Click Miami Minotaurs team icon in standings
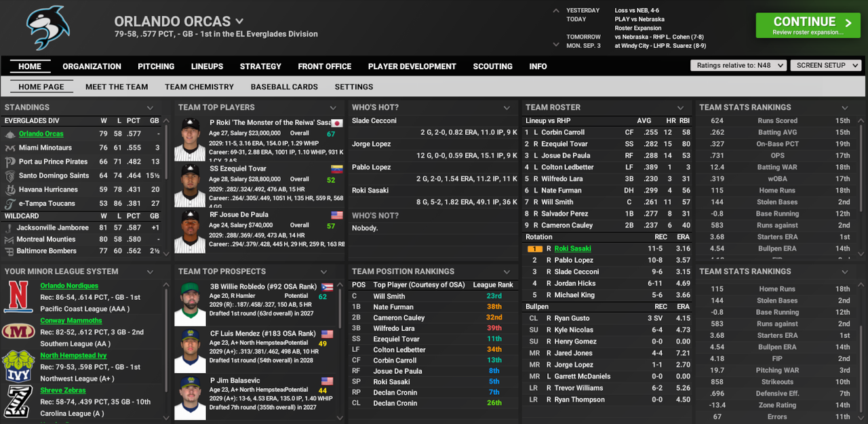 [10, 148]
